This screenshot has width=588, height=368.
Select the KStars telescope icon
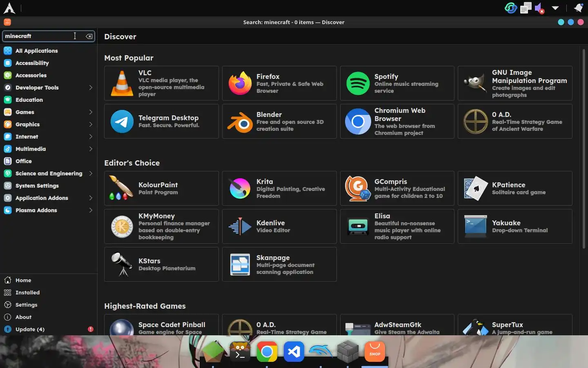(x=122, y=265)
